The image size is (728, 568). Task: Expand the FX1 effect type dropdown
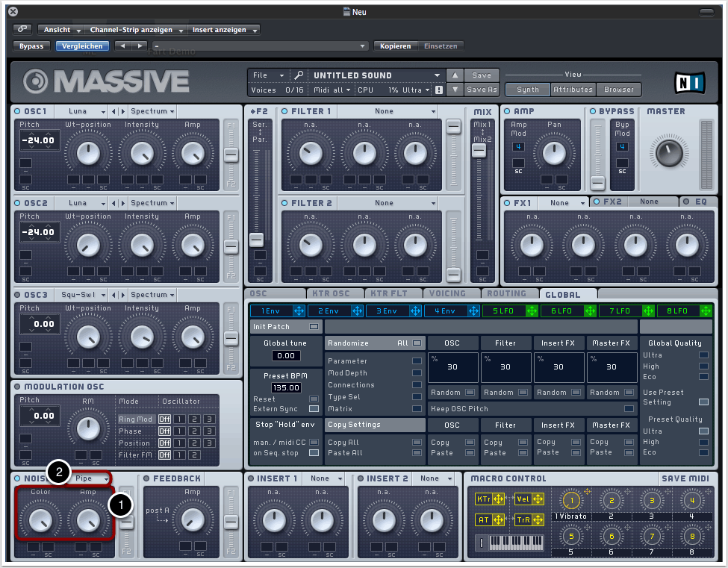pyautogui.click(x=565, y=202)
